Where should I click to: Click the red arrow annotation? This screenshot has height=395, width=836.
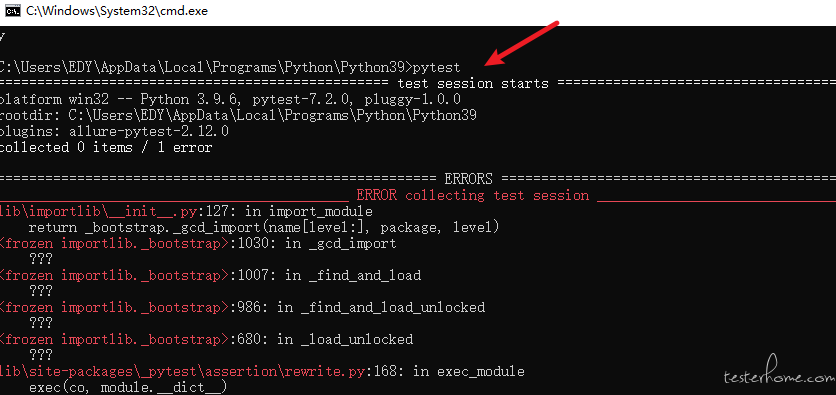(x=522, y=44)
